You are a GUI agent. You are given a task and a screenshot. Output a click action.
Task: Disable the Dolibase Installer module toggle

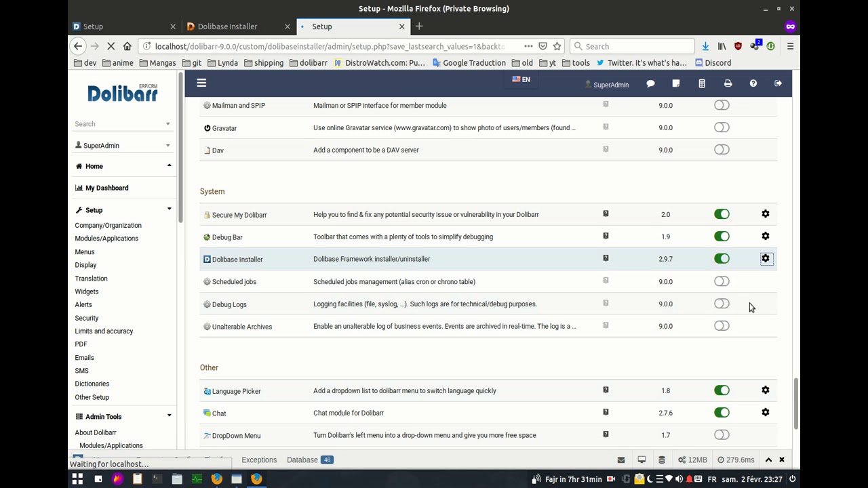722,259
